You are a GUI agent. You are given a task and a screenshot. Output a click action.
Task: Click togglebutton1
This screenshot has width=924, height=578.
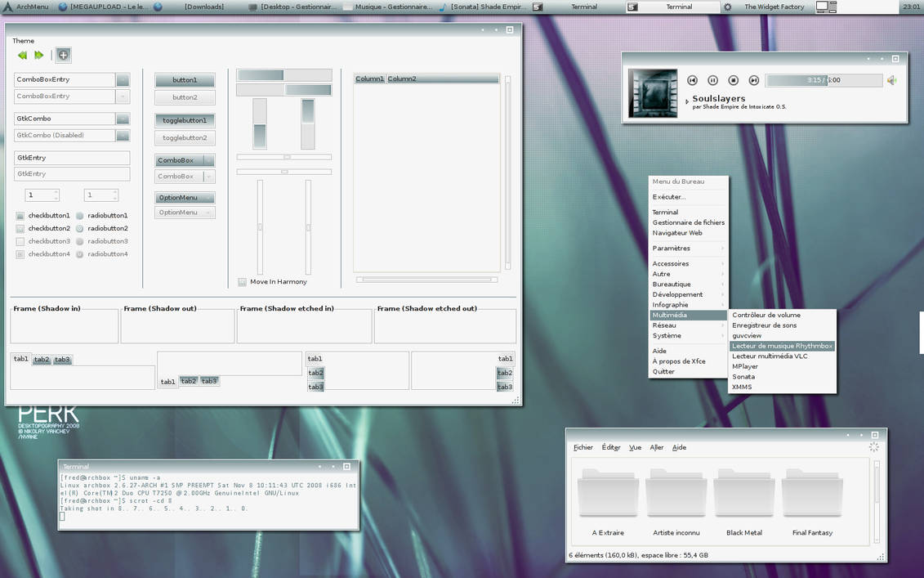pos(185,120)
